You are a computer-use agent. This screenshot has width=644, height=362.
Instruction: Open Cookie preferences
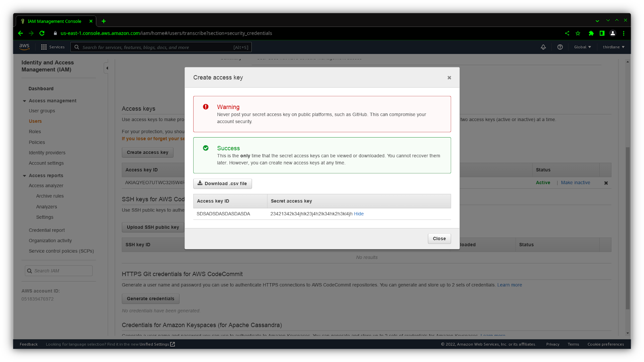[x=605, y=344]
